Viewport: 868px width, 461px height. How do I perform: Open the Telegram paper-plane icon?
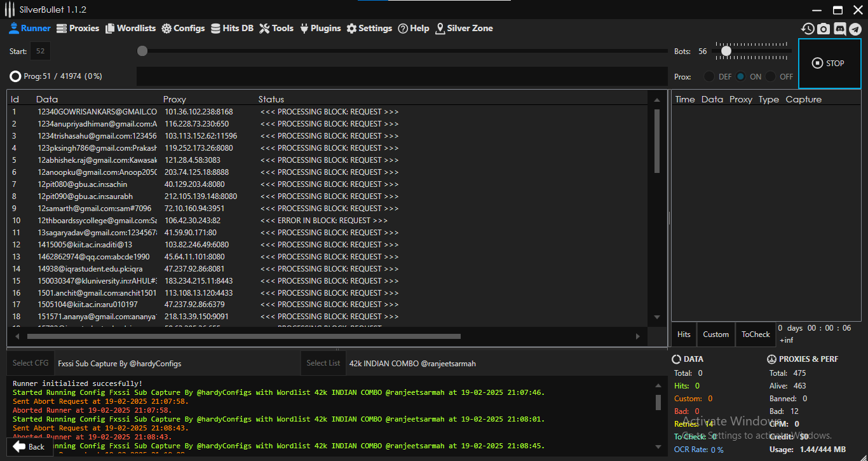point(855,29)
